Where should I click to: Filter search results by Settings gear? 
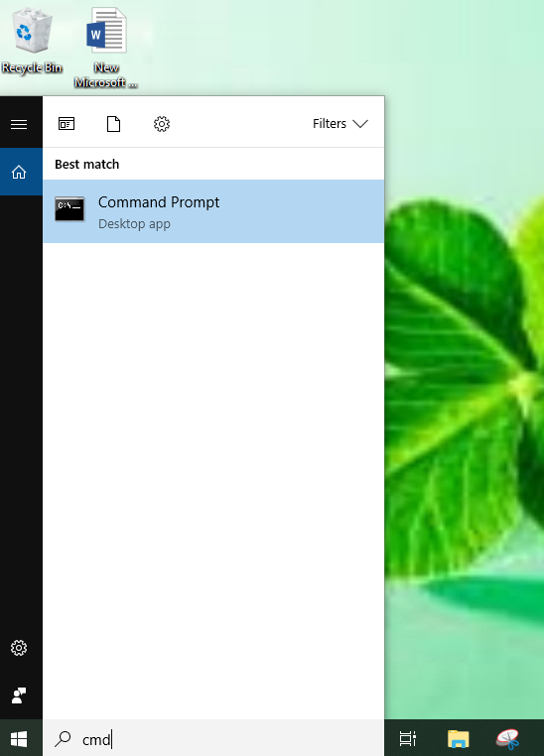click(162, 124)
